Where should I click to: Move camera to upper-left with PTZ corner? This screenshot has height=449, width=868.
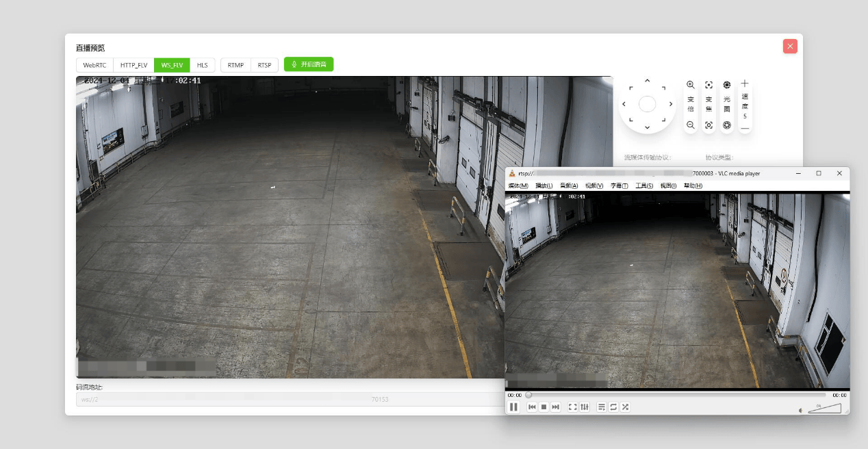pos(631,88)
